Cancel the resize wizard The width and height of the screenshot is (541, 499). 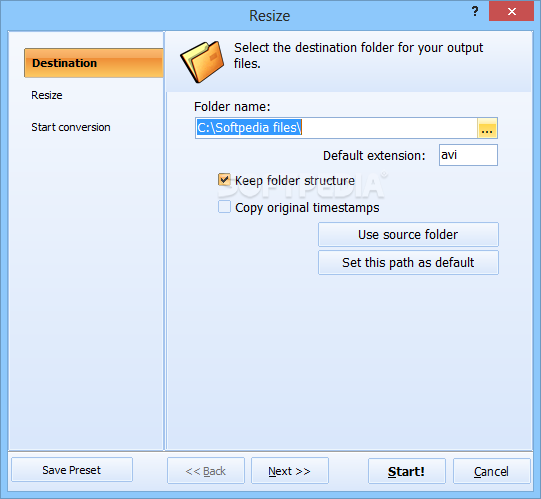pyautogui.click(x=491, y=471)
